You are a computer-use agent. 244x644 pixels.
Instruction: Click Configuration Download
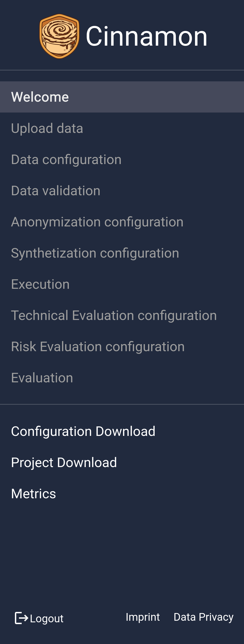(x=83, y=432)
